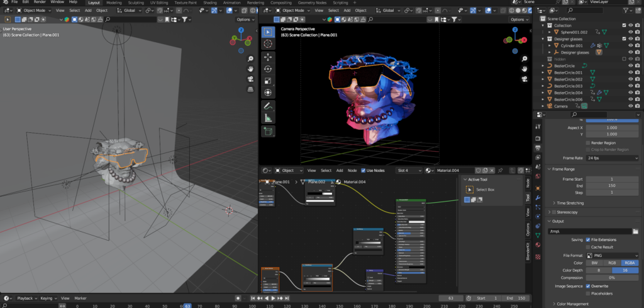Select the Move tool in camera viewport
This screenshot has height=308, width=644.
[268, 57]
